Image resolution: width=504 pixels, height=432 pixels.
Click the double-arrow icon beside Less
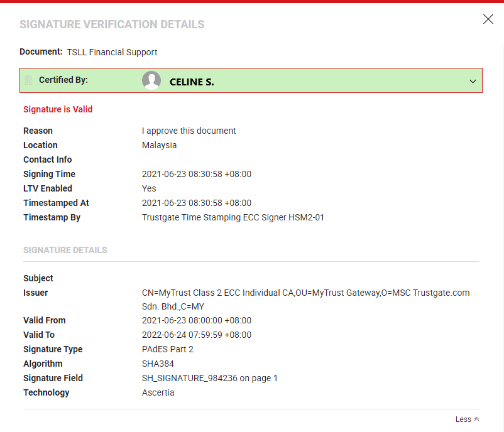pos(476,419)
